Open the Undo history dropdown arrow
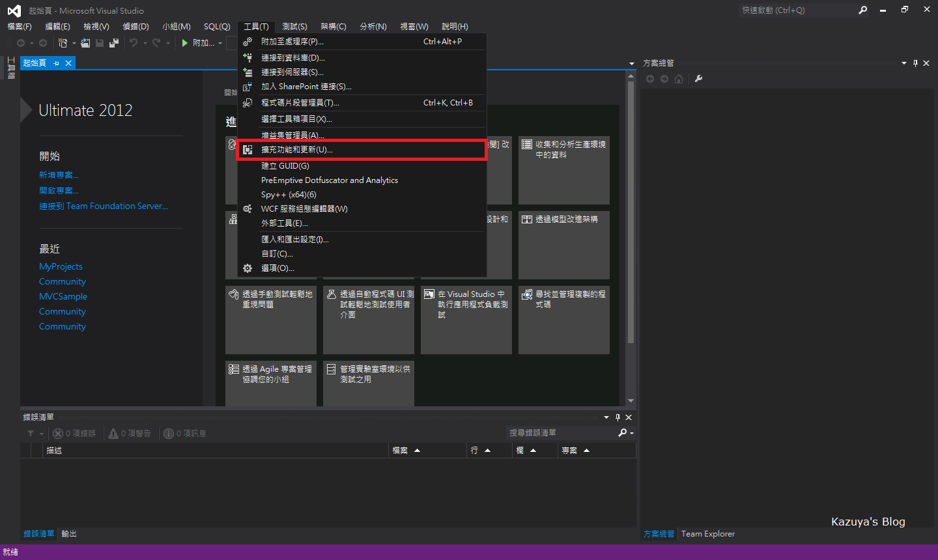The width and height of the screenshot is (938, 560). pos(145,43)
